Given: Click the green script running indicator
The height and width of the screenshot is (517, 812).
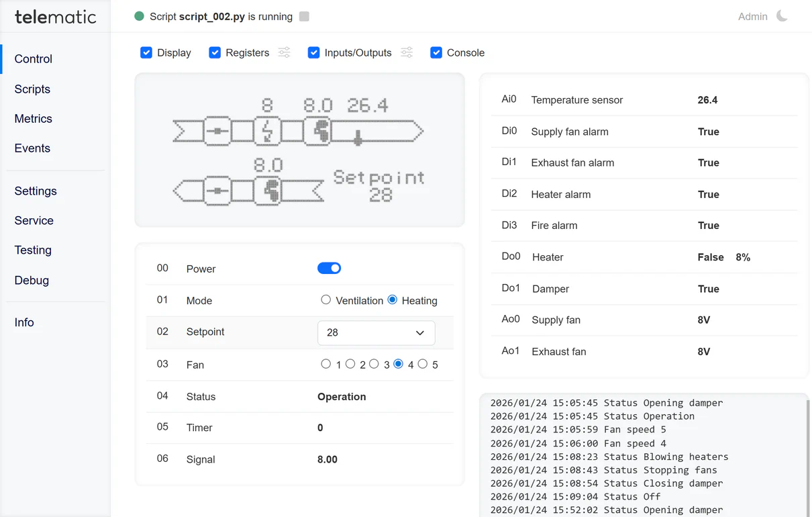Looking at the screenshot, I should pyautogui.click(x=139, y=16).
